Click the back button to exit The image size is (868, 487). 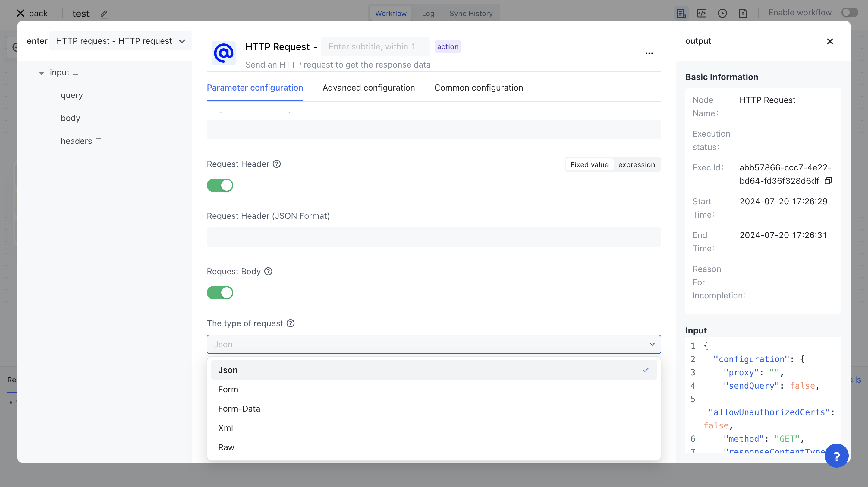[x=31, y=13]
